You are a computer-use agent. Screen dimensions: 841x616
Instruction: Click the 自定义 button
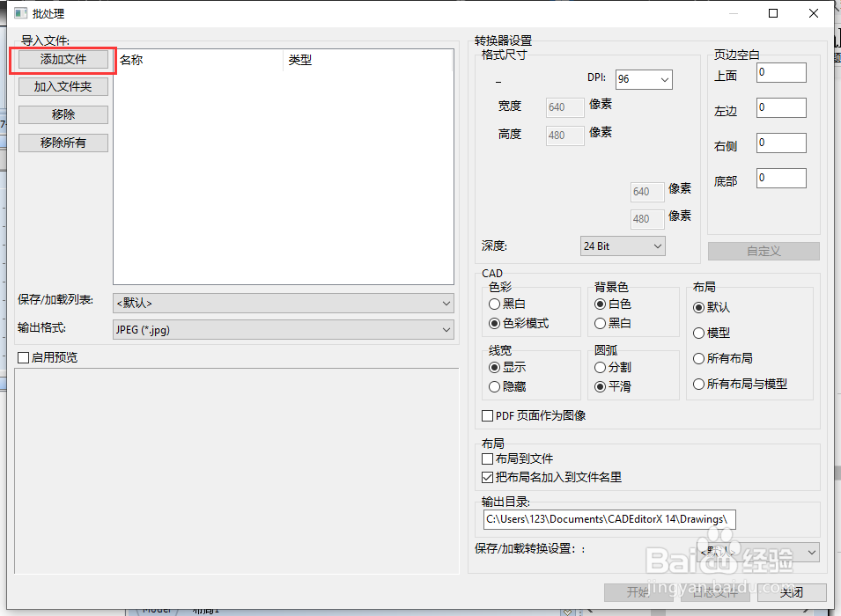click(763, 251)
